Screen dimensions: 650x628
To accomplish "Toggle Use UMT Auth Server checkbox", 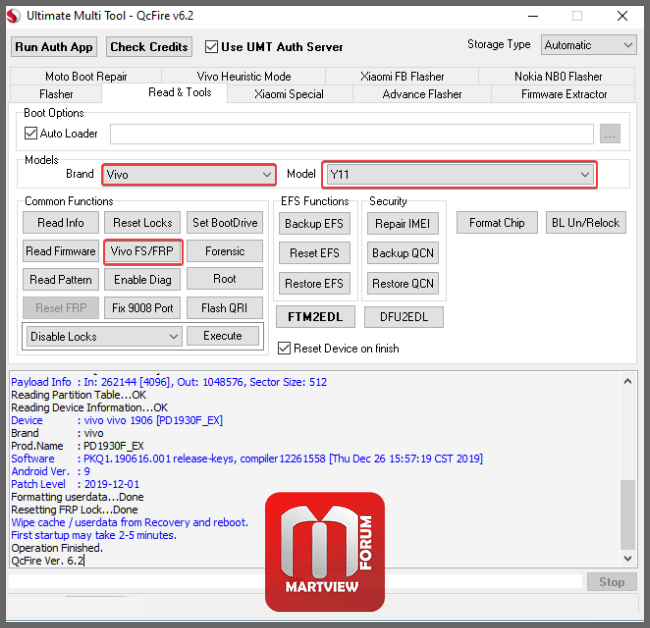I will (211, 47).
